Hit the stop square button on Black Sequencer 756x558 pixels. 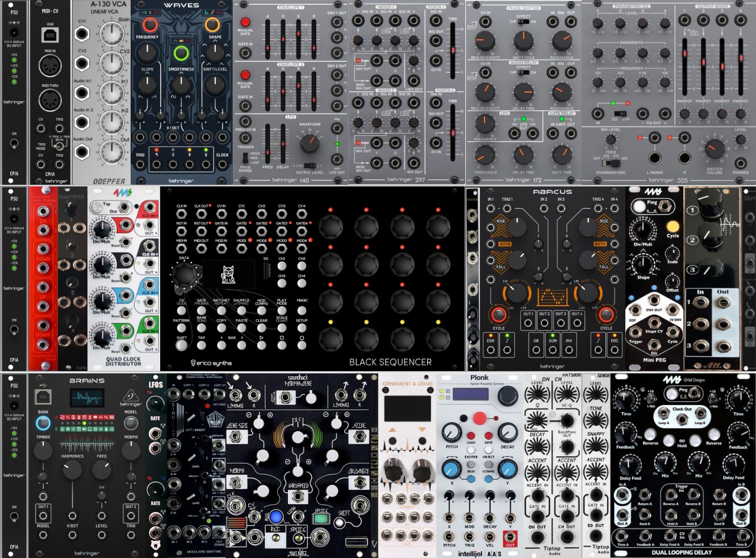282,345
